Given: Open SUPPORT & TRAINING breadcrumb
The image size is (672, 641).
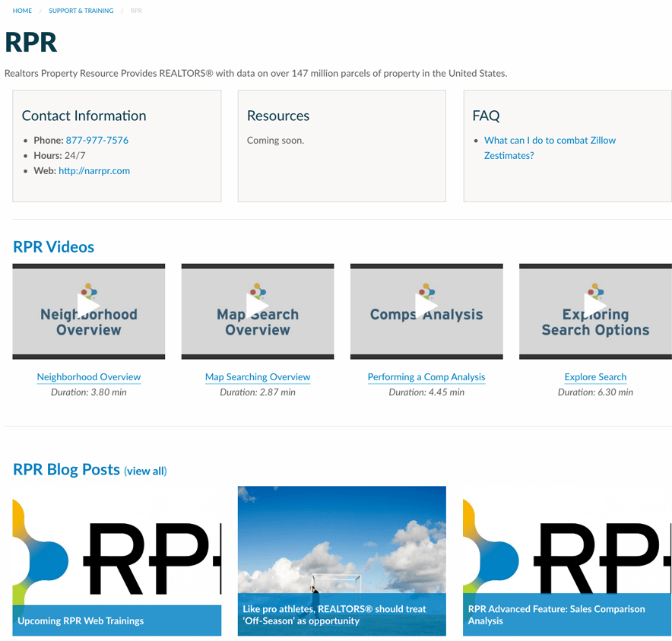Looking at the screenshot, I should (x=81, y=11).
